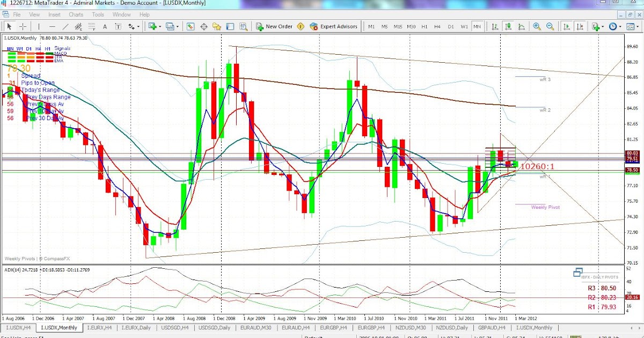Click the IBFX Daily Pivots chart icon
This screenshot has width=644, height=338.
pyautogui.click(x=577, y=272)
